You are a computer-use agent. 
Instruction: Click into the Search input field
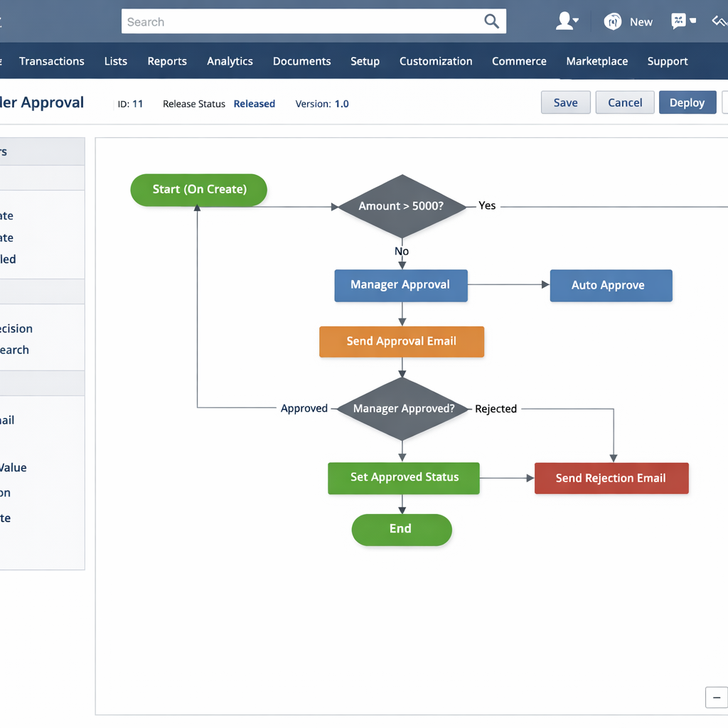point(299,21)
